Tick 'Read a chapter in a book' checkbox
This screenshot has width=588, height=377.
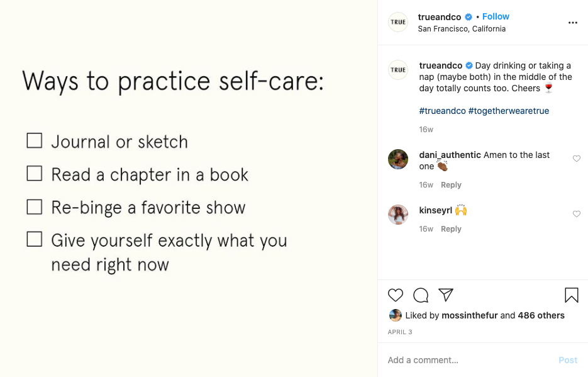tap(35, 173)
